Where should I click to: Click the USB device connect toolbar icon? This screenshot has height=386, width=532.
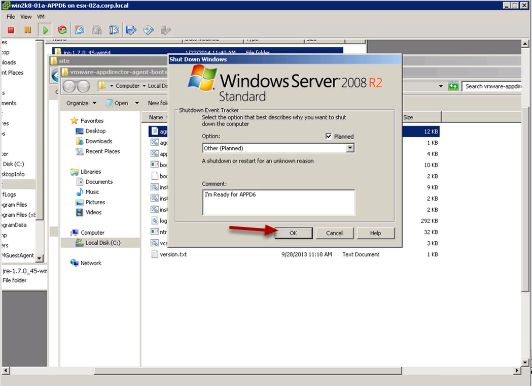coord(165,30)
